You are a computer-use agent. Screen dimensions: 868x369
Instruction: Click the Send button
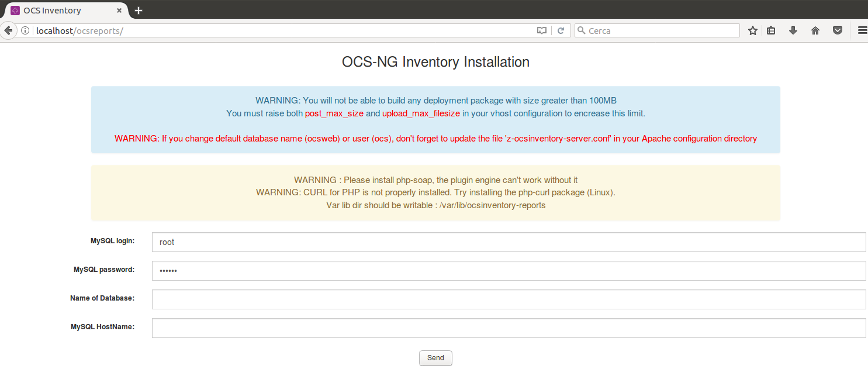pos(435,358)
